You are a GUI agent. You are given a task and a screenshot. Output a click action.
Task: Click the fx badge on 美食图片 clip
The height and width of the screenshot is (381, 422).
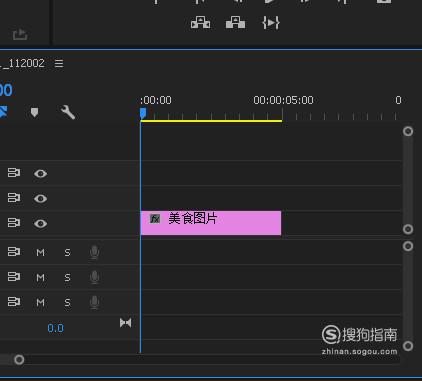[x=155, y=219]
